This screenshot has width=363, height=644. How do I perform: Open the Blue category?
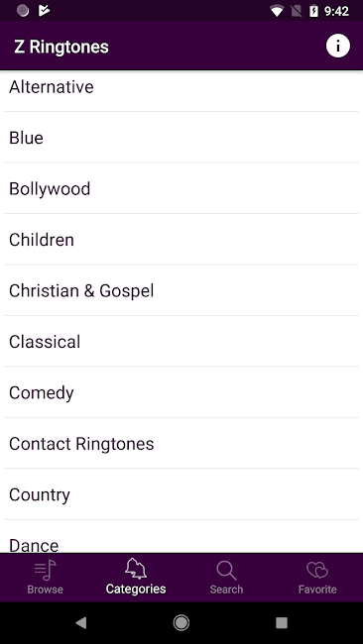coord(181,138)
